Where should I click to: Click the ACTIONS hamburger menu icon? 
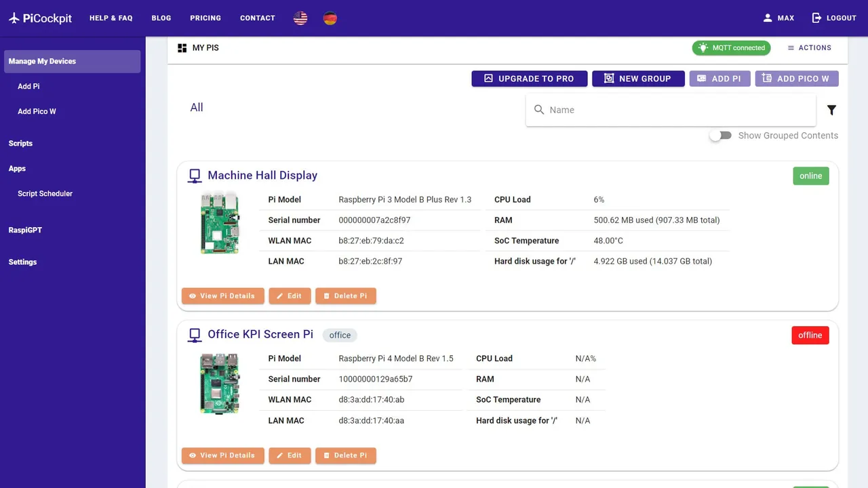coord(791,48)
